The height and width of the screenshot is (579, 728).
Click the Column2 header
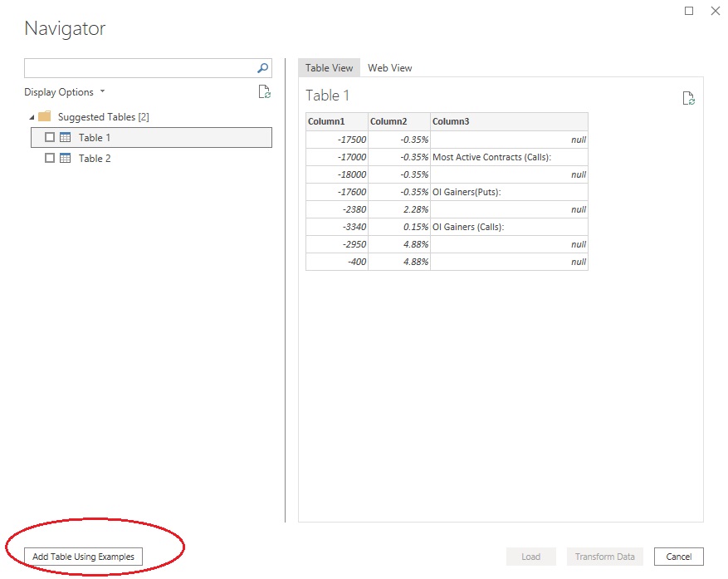[399, 121]
